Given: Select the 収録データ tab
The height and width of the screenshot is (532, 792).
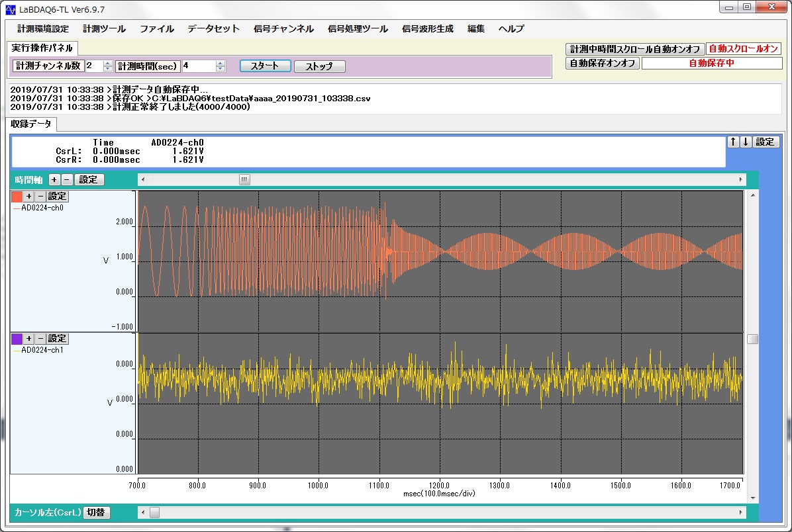Looking at the screenshot, I should point(29,123).
